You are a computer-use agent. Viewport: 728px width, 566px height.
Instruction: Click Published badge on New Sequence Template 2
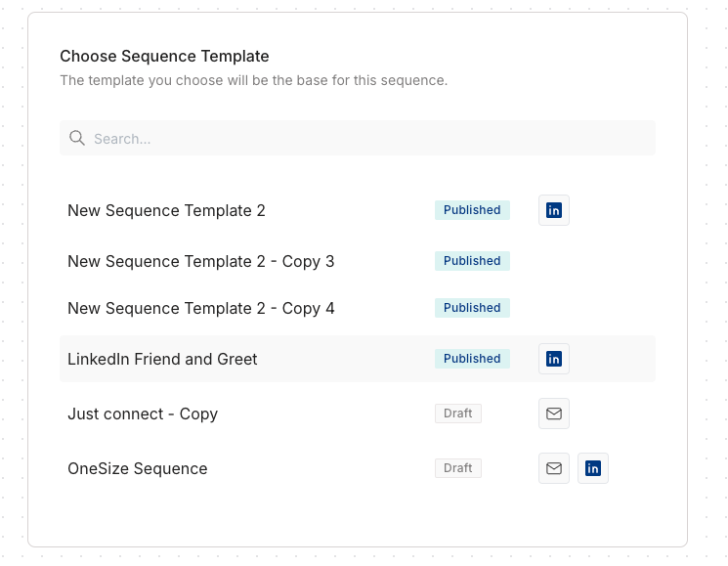[x=472, y=210]
